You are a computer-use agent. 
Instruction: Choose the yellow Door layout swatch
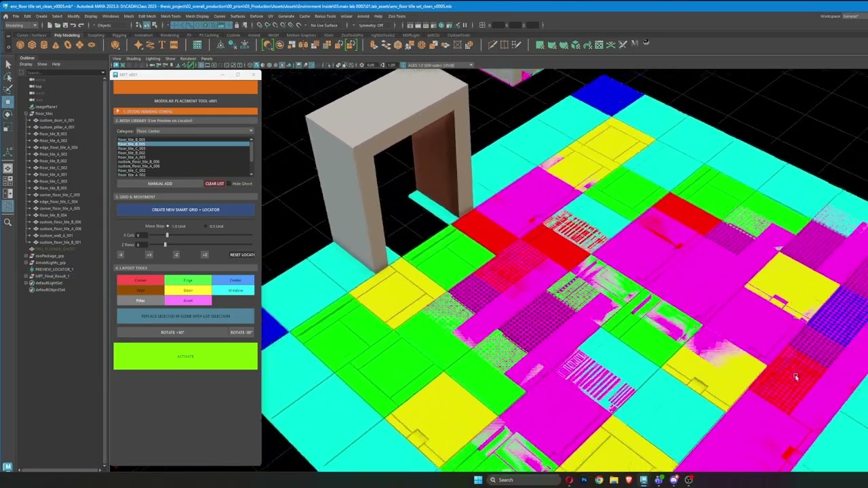click(188, 290)
